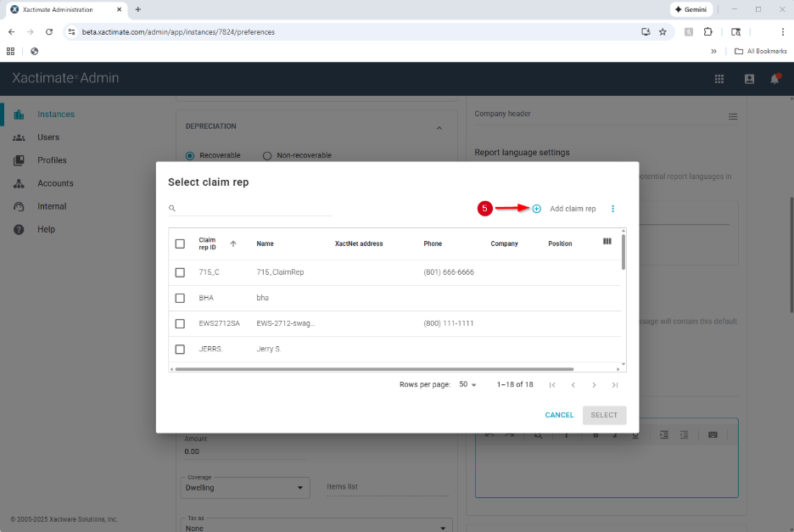Click the 715_ClaimRep name cell
Viewport: 794px width, 532px height.
(280, 272)
